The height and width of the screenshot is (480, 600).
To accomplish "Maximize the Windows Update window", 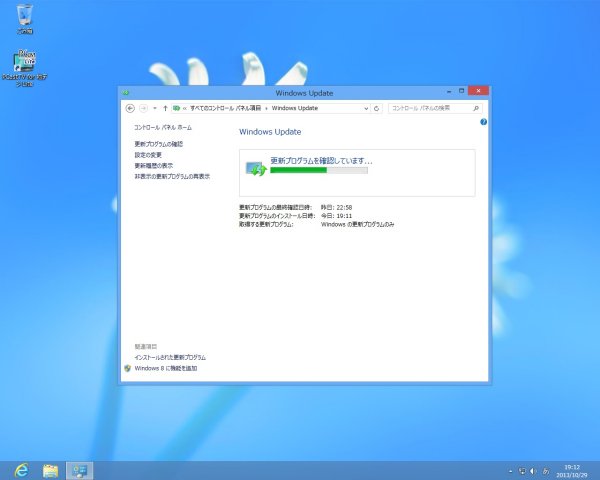I will pyautogui.click(x=461, y=91).
